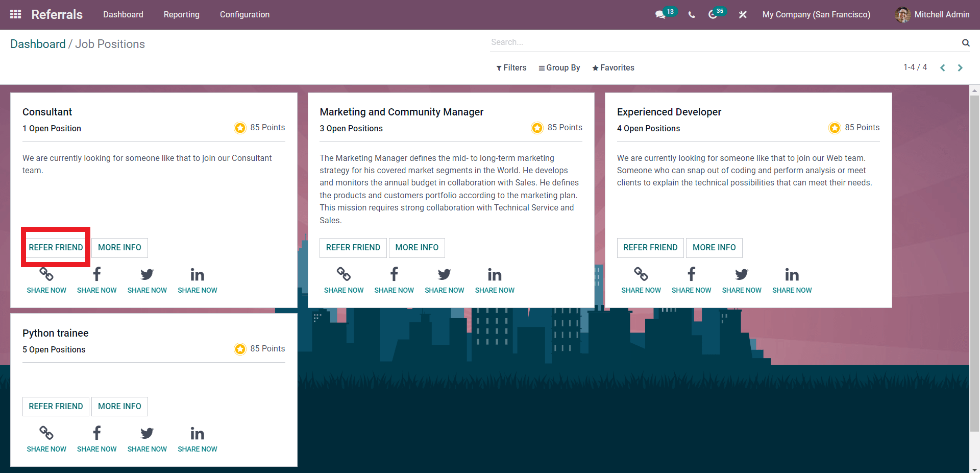Click the Python trainee job title
The width and height of the screenshot is (980, 473).
tap(56, 334)
